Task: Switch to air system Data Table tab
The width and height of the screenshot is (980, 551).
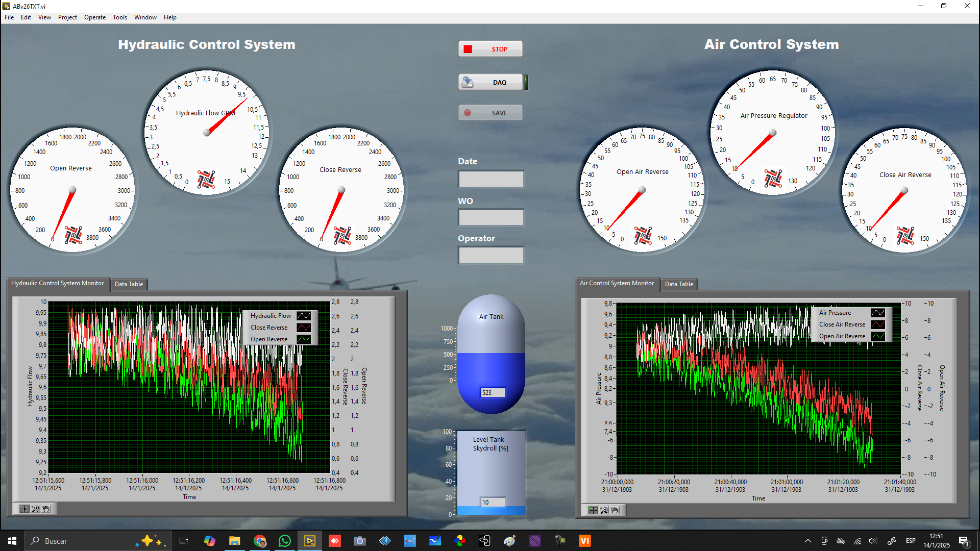Action: point(679,284)
